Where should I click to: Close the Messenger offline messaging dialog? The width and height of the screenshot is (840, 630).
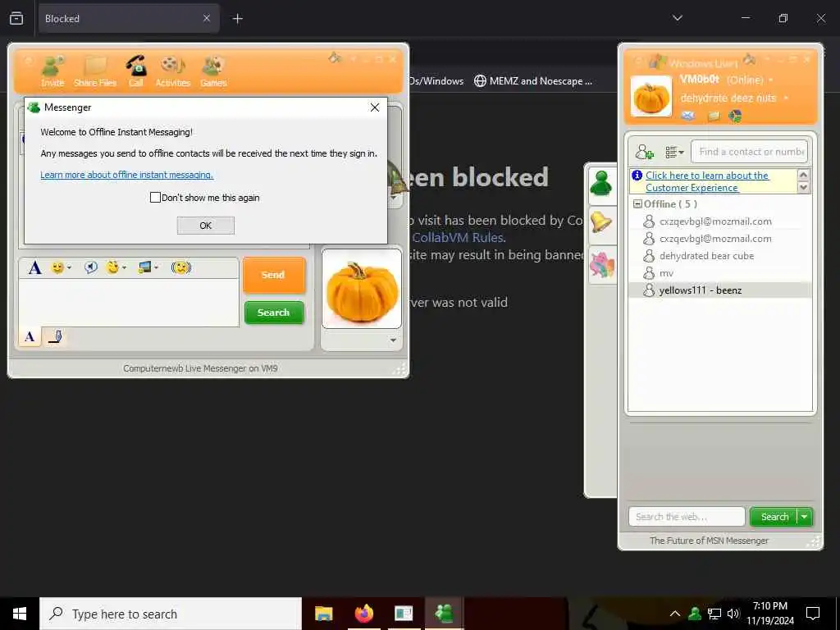[375, 107]
